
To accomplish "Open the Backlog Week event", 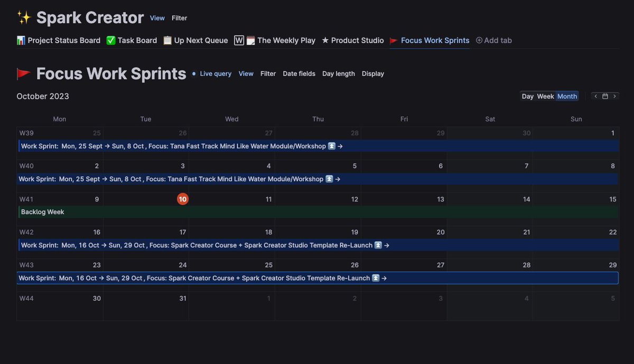I will pyautogui.click(x=318, y=212).
